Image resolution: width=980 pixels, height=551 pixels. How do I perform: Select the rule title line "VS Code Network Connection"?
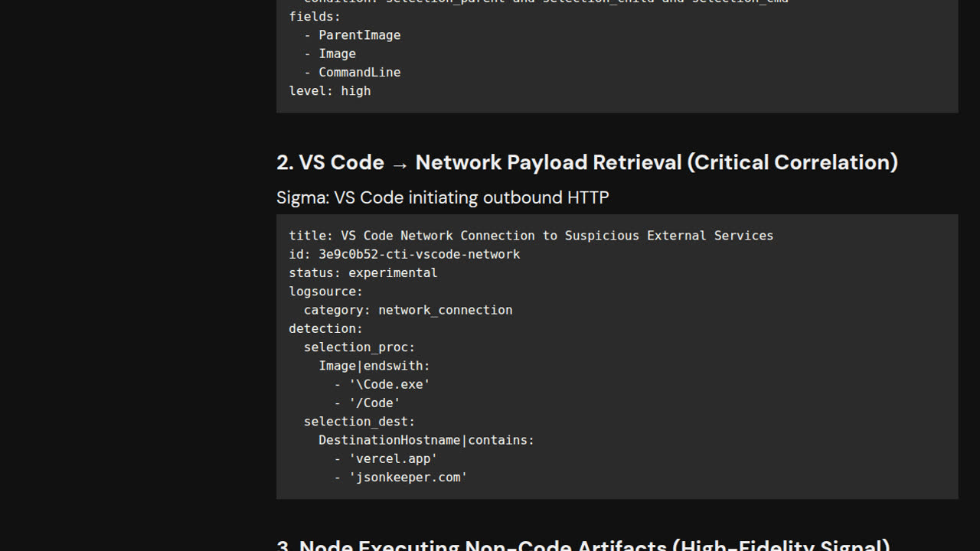click(531, 236)
